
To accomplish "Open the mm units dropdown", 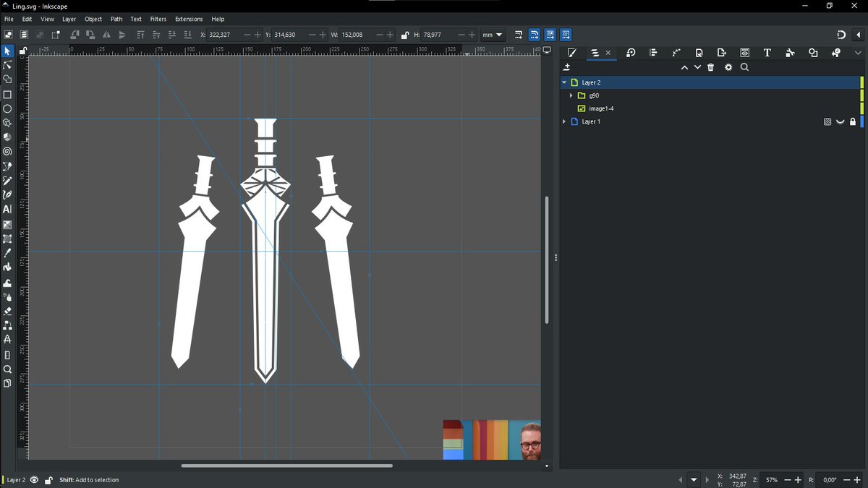I will coord(493,35).
